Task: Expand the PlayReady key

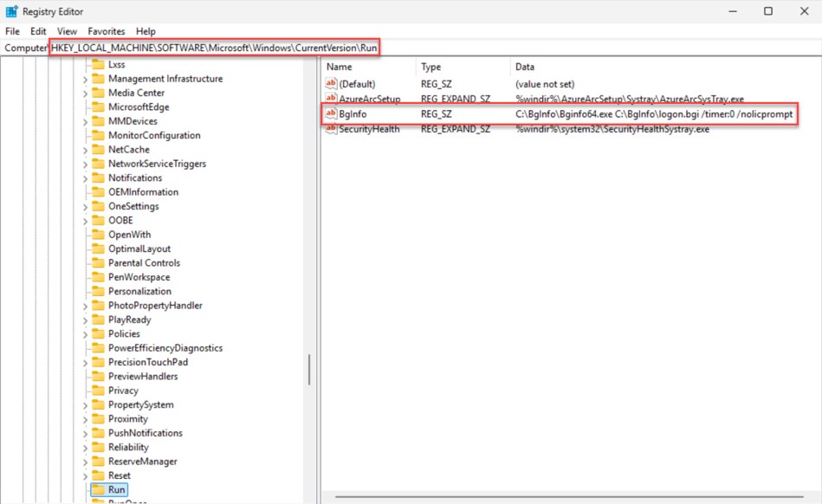Action: pos(85,320)
